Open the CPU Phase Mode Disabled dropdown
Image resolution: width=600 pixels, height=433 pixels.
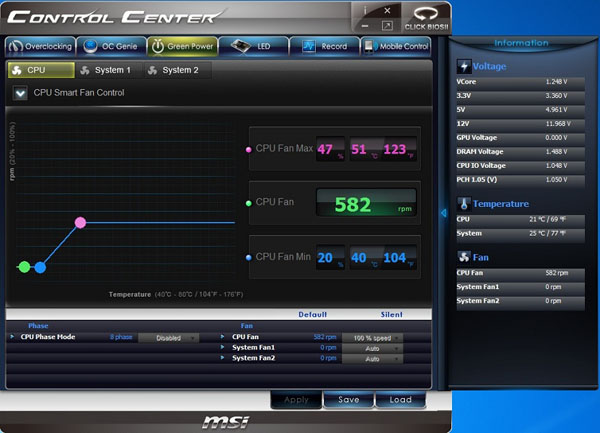pos(168,338)
